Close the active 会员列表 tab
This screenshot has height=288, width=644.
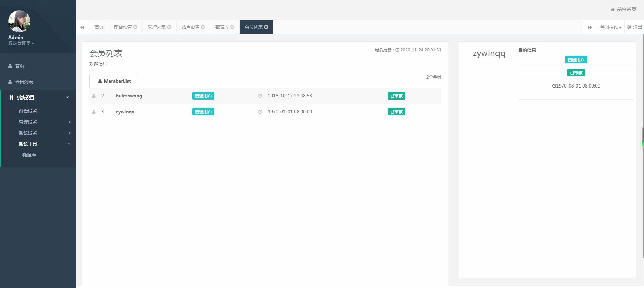(x=266, y=27)
